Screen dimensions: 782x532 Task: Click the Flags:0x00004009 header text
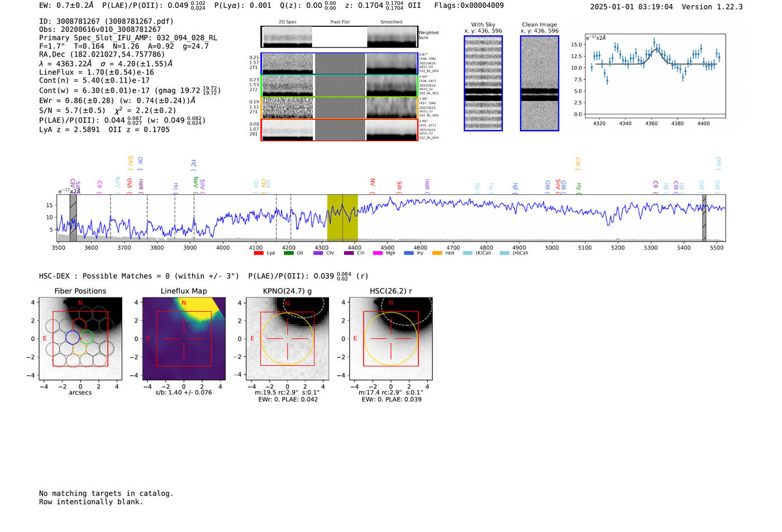(469, 6)
